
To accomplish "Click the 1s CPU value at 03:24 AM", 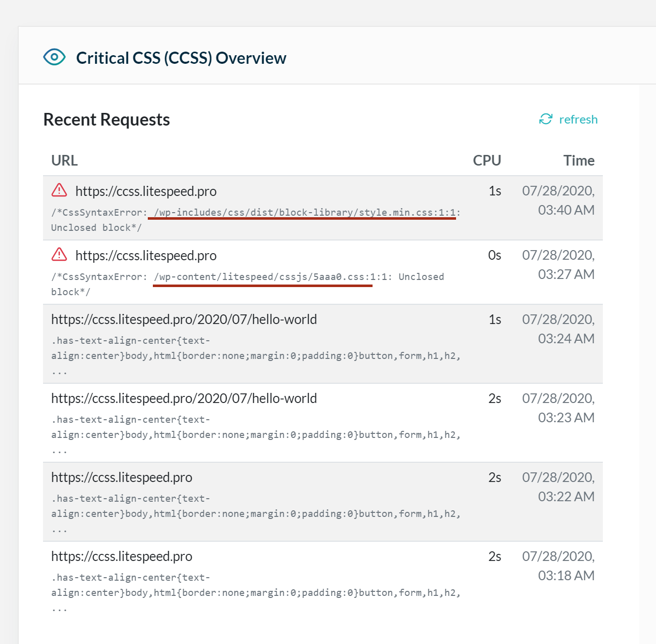I will tap(495, 319).
